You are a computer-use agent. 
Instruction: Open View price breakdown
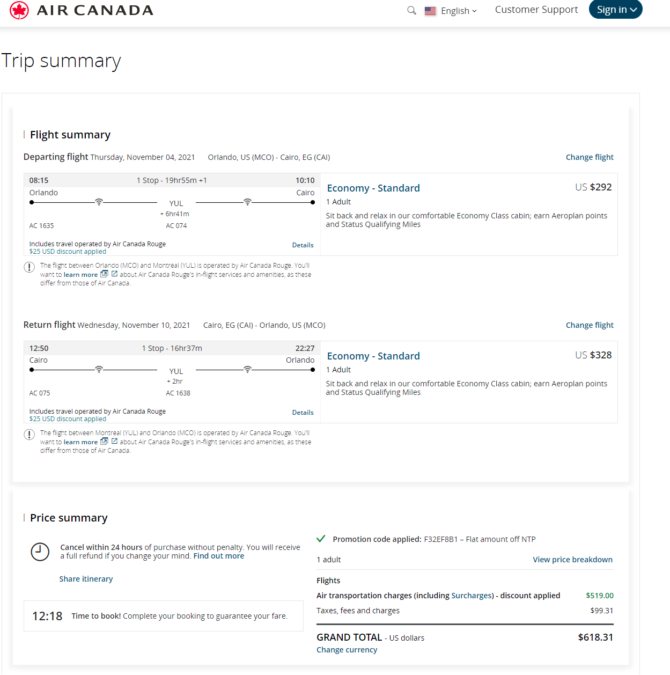[x=572, y=560]
